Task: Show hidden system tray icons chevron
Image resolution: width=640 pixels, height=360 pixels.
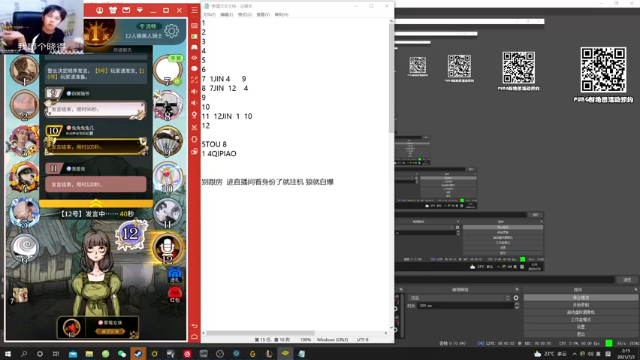Action: pyautogui.click(x=575, y=354)
